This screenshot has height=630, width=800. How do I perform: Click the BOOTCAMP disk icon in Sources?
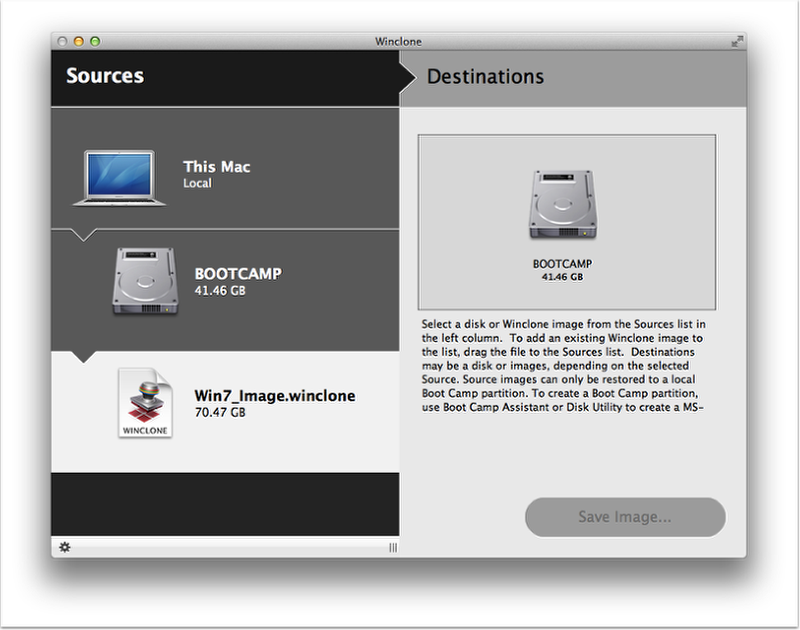[145, 282]
